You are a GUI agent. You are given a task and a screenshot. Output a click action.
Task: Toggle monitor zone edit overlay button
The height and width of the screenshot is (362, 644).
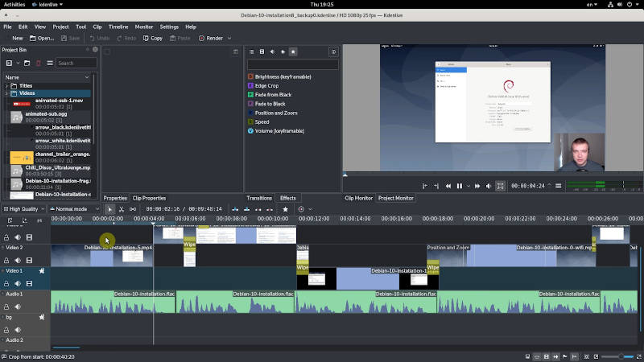coord(500,186)
